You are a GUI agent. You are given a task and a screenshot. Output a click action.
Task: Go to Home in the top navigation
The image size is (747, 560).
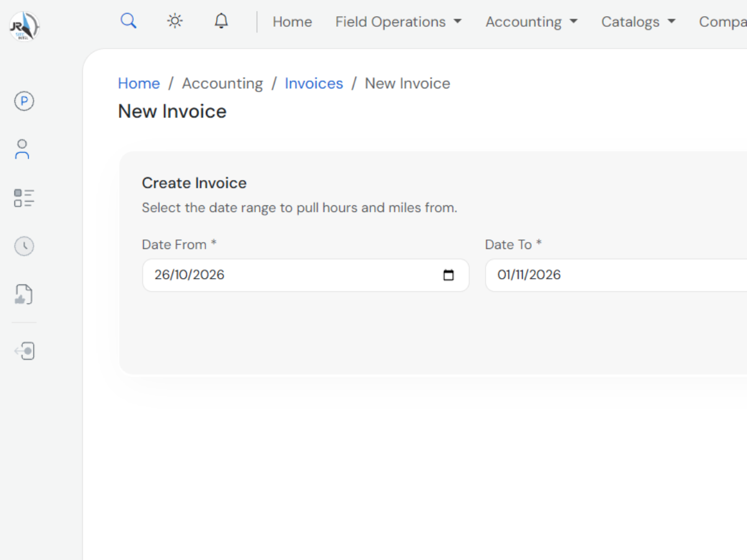click(292, 22)
